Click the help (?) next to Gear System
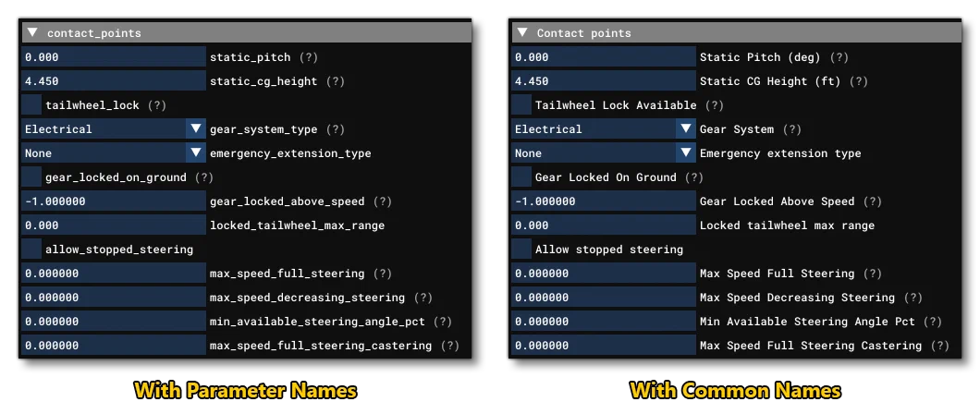The height and width of the screenshot is (414, 980). click(x=792, y=129)
